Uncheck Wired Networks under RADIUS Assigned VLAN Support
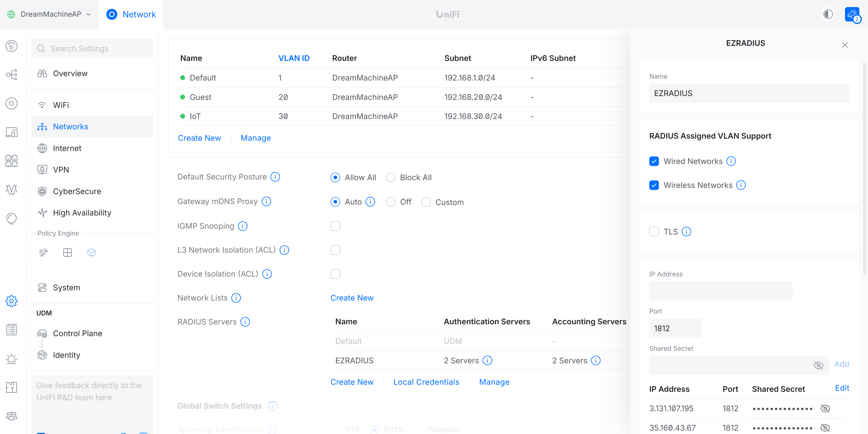The height and width of the screenshot is (434, 868). coord(654,161)
